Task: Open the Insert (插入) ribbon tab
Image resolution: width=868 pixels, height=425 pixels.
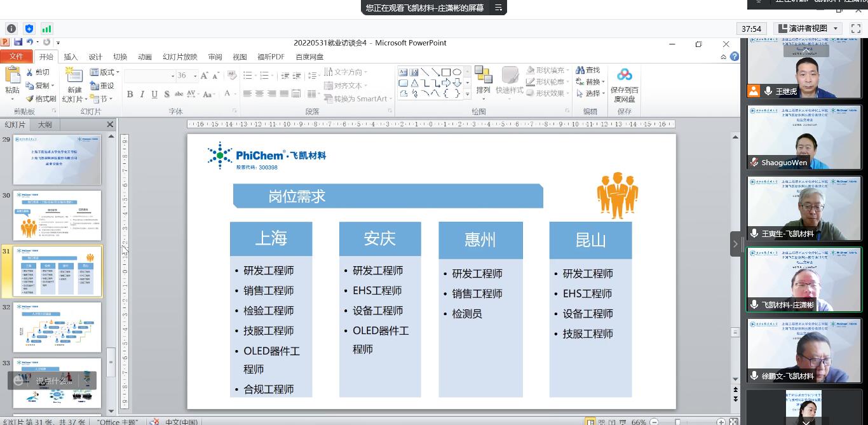Action: tap(71, 57)
